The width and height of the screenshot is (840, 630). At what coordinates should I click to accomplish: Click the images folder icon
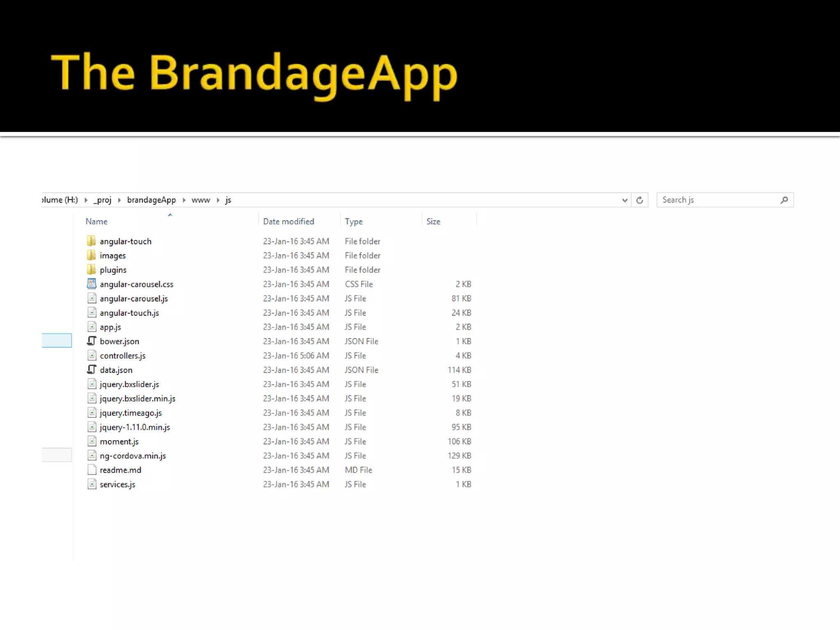pyautogui.click(x=91, y=255)
